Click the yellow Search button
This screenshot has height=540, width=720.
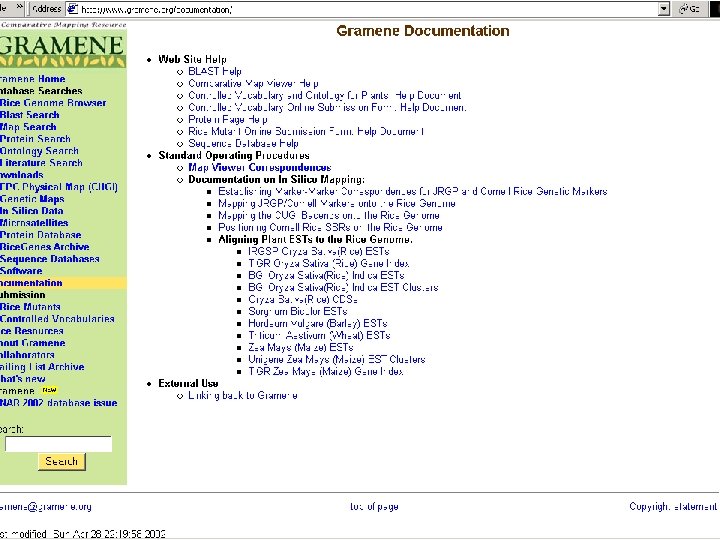coord(62,461)
